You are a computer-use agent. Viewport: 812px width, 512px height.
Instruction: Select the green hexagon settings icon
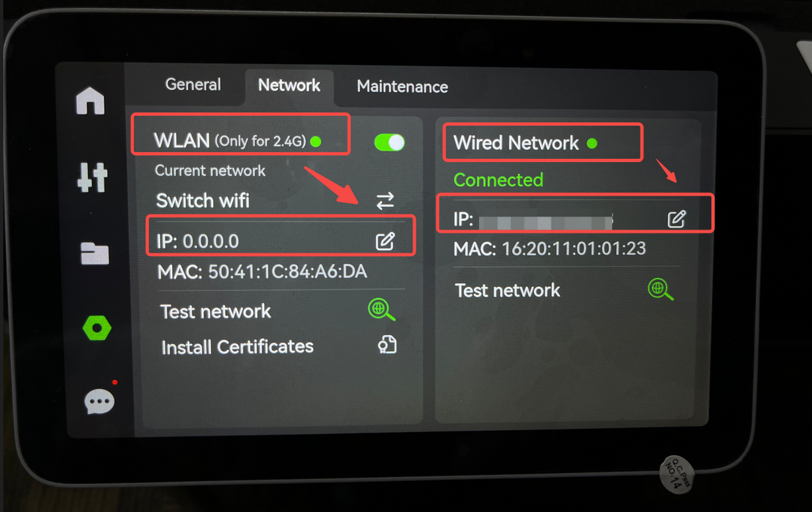[x=97, y=327]
